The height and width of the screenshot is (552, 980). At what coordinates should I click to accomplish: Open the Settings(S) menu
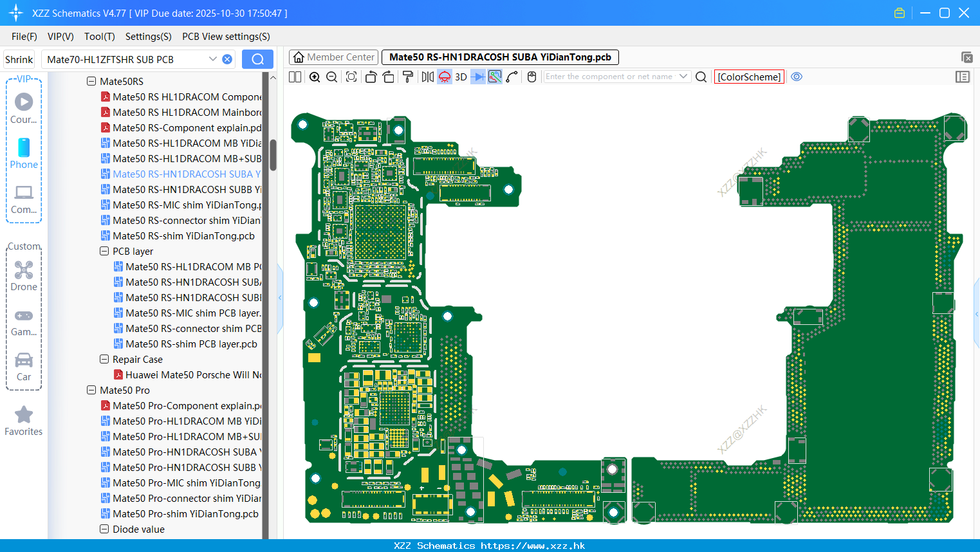coord(149,37)
